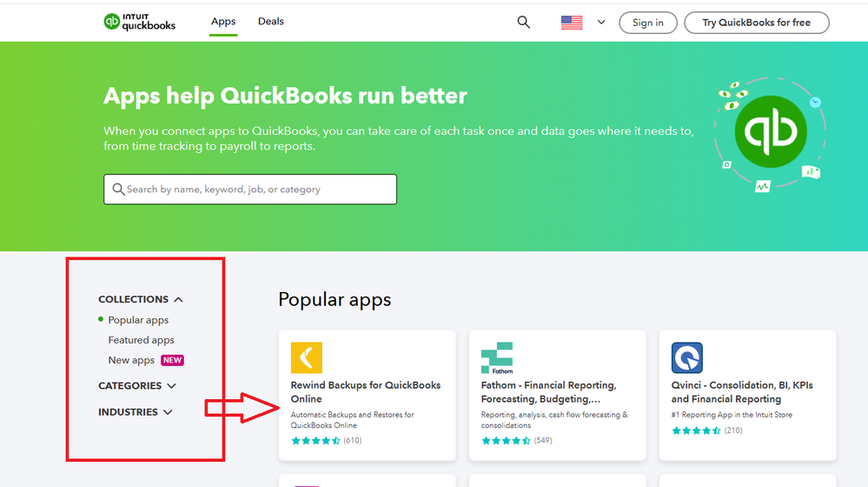The width and height of the screenshot is (868, 487).
Task: Expand the Industries section
Action: (135, 412)
